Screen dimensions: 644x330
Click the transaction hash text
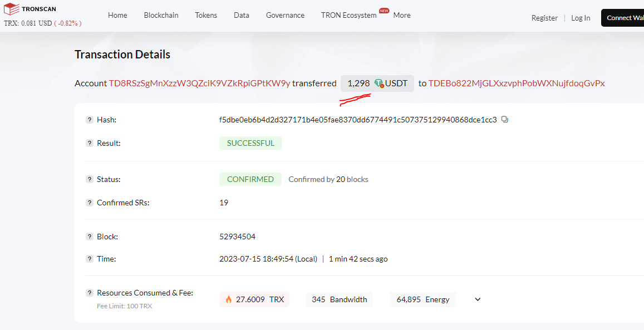click(358, 120)
